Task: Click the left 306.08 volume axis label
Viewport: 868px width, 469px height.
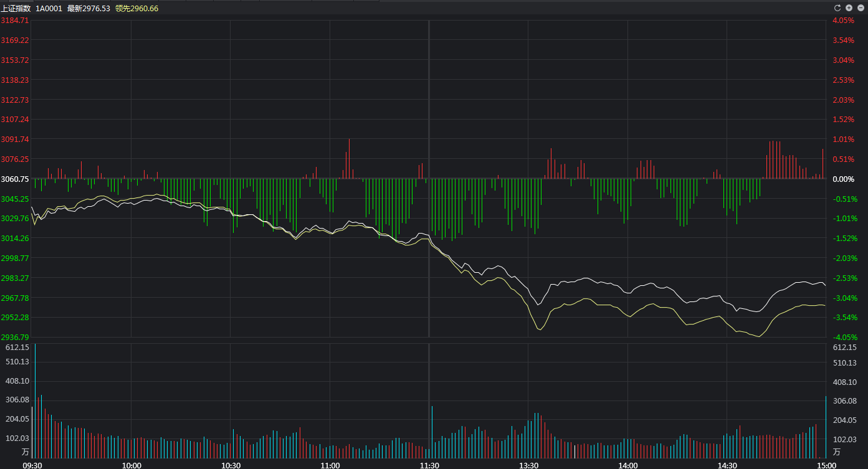Action: [17, 400]
